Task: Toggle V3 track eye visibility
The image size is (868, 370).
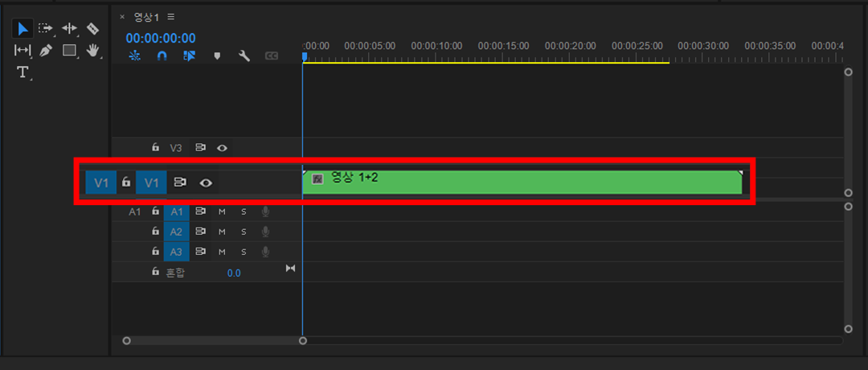Action: [x=223, y=148]
